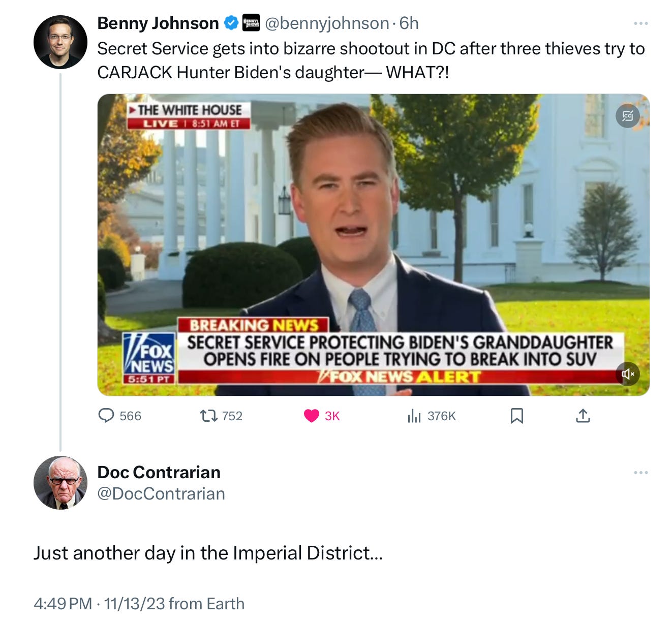The height and width of the screenshot is (623, 672).
Task: Share the tweet using the upload icon
Action: (x=583, y=416)
